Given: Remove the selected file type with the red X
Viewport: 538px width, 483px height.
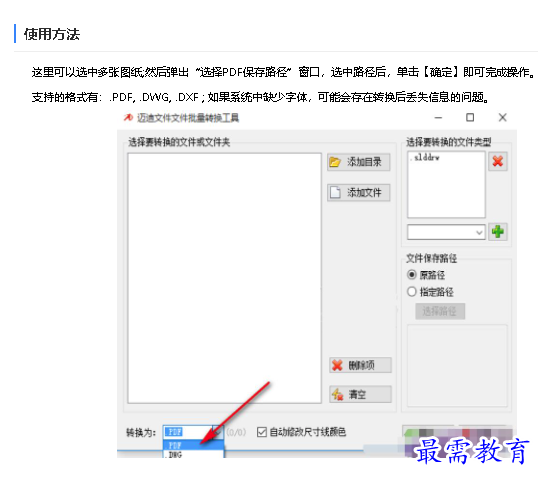Looking at the screenshot, I should pyautogui.click(x=498, y=161).
